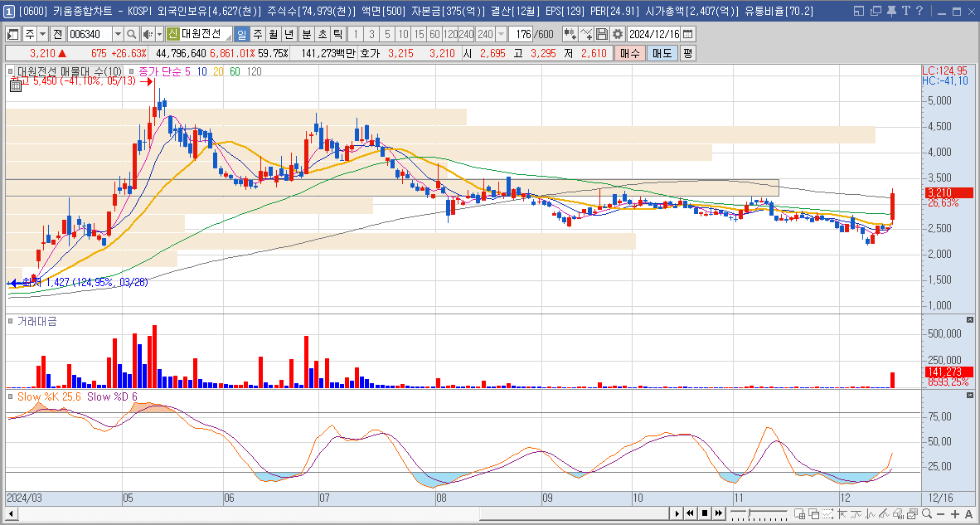Click the plus zoom-in icon at bottom
This screenshot has width=980, height=525.
tap(953, 513)
